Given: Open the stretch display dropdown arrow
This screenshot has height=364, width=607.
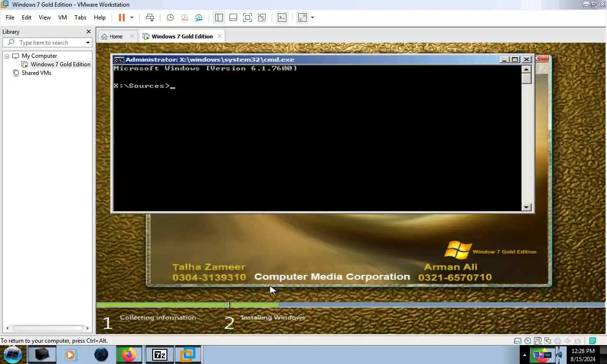Looking at the screenshot, I should click(313, 18).
